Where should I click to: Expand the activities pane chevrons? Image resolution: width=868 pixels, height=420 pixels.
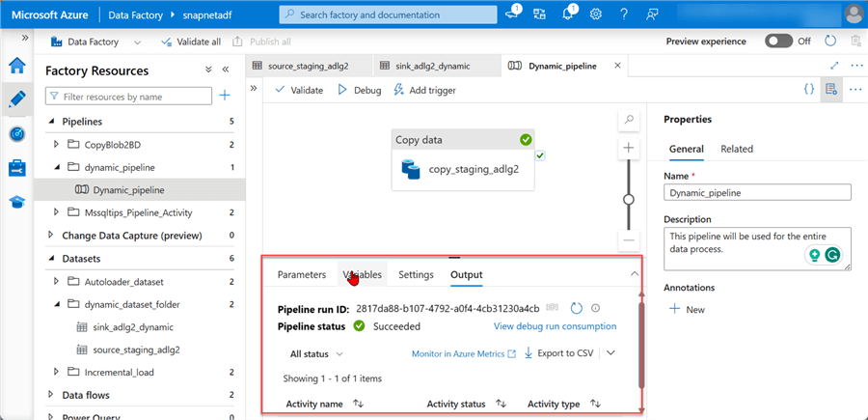pos(254,89)
